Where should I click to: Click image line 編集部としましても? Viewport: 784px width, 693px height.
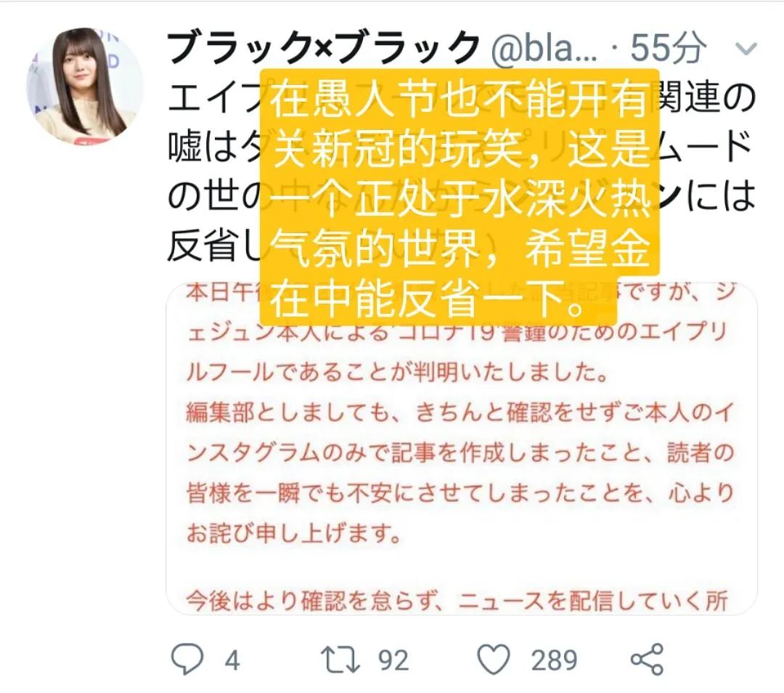460,413
